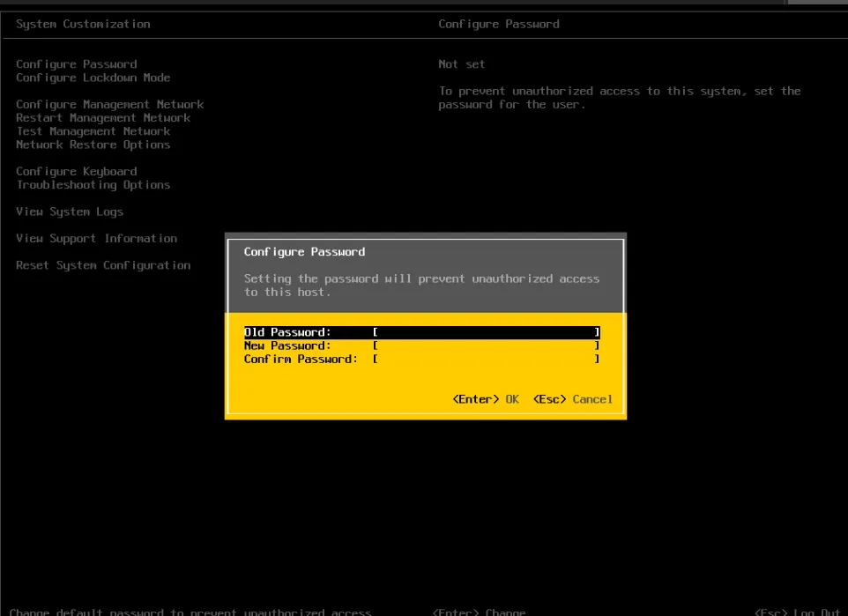The height and width of the screenshot is (616, 848).
Task: Click the right pane Configure Password heading
Action: pos(499,25)
